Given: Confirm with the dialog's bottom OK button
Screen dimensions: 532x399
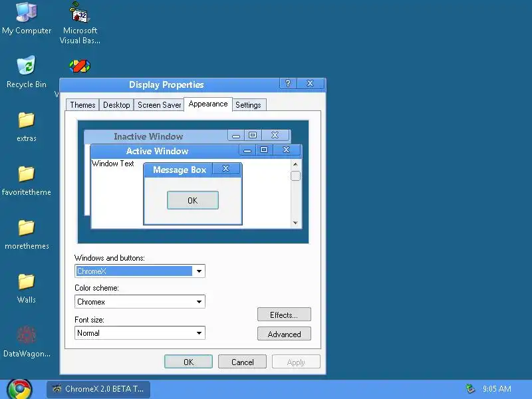Looking at the screenshot, I should (x=188, y=362).
